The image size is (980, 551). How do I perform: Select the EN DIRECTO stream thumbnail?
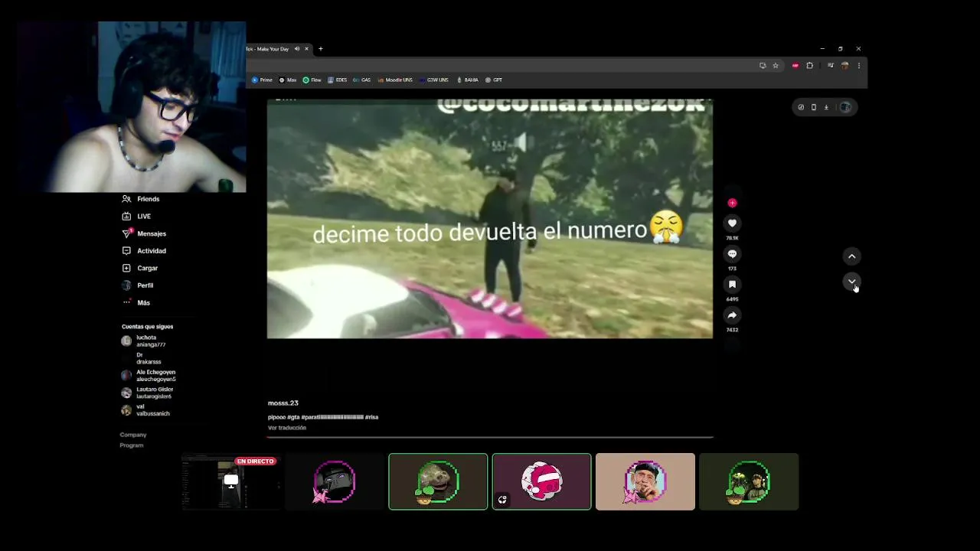[230, 482]
